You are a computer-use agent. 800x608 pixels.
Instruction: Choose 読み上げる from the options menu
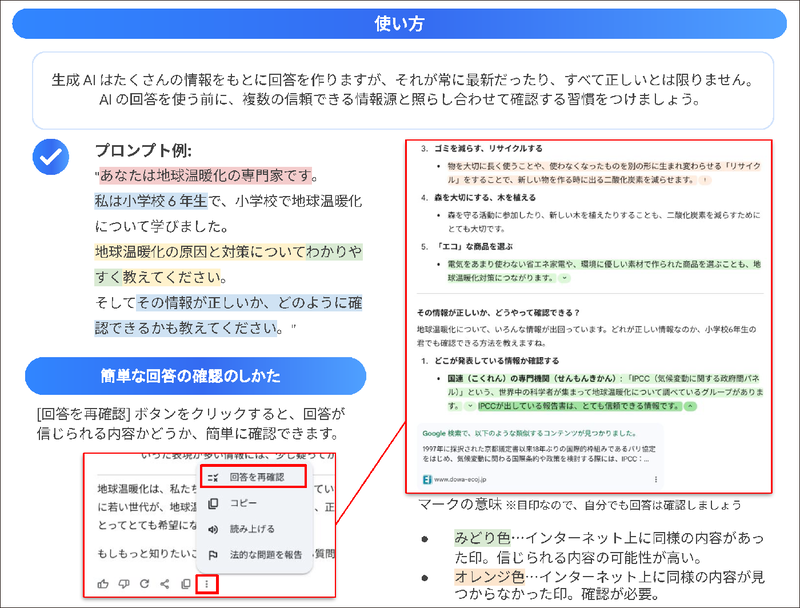[251, 529]
